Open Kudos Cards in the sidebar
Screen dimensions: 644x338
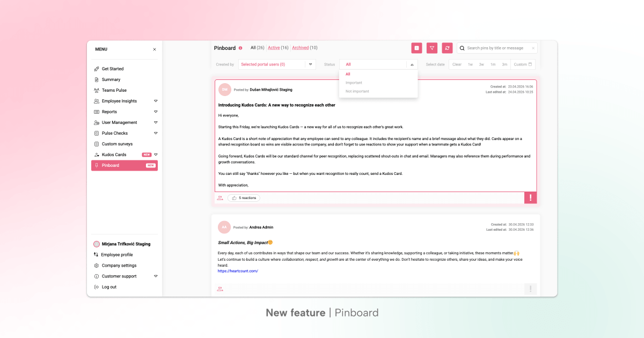pos(114,155)
